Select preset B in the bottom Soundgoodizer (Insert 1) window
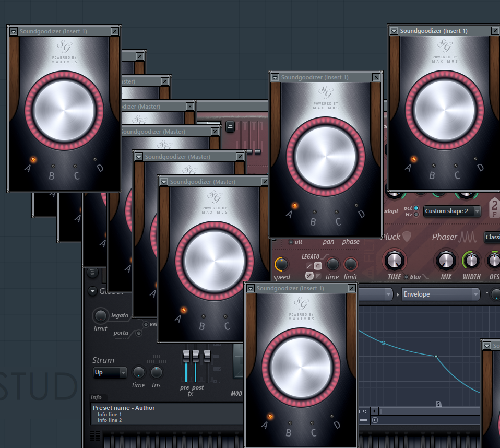Image resolution: width=500 pixels, height=448 pixels. [x=290, y=423]
